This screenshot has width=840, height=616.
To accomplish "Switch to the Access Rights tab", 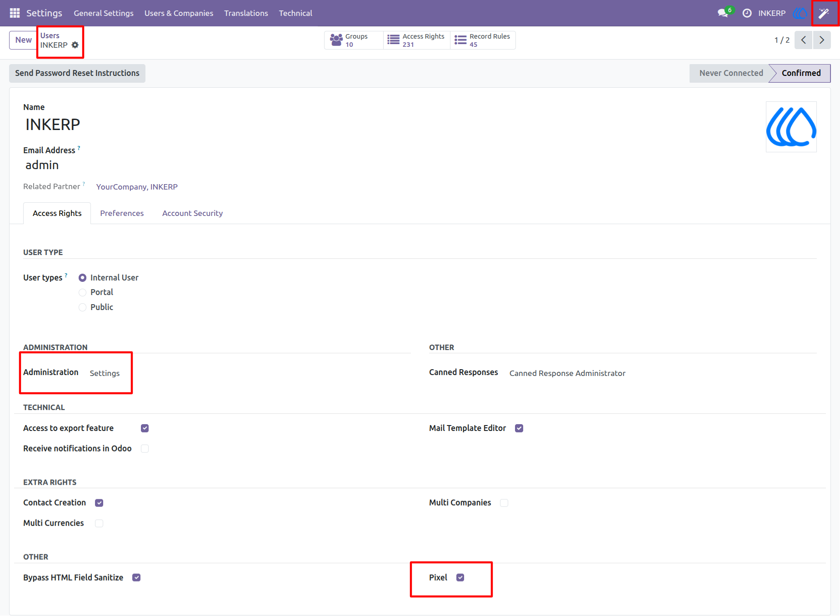I will (x=57, y=213).
